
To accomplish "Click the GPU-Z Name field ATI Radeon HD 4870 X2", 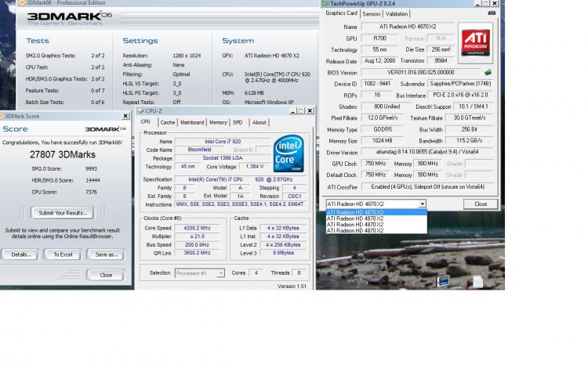I will coord(408,27).
